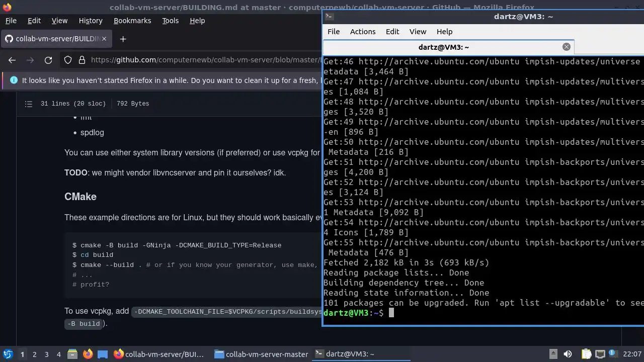Click the show desktop taskbar icon

tap(103, 354)
